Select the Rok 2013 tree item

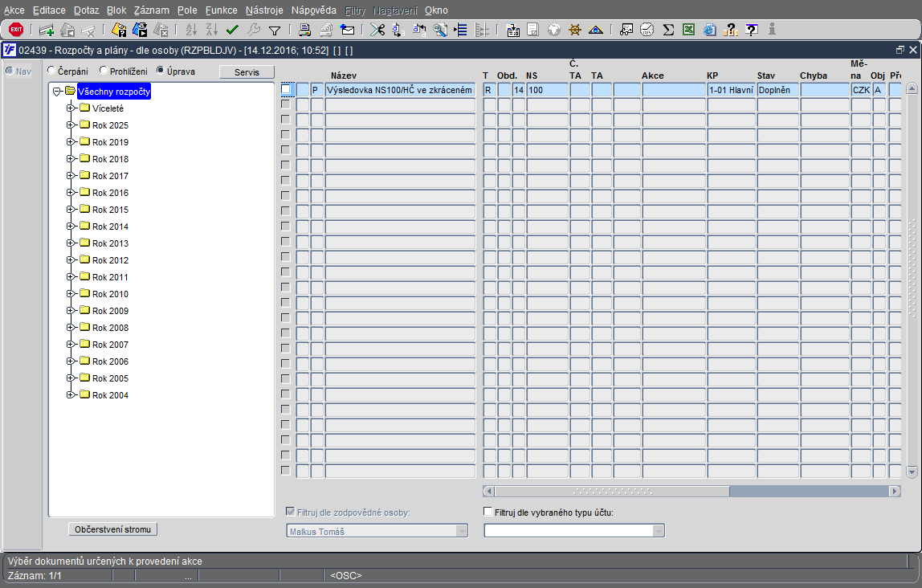pyautogui.click(x=110, y=243)
